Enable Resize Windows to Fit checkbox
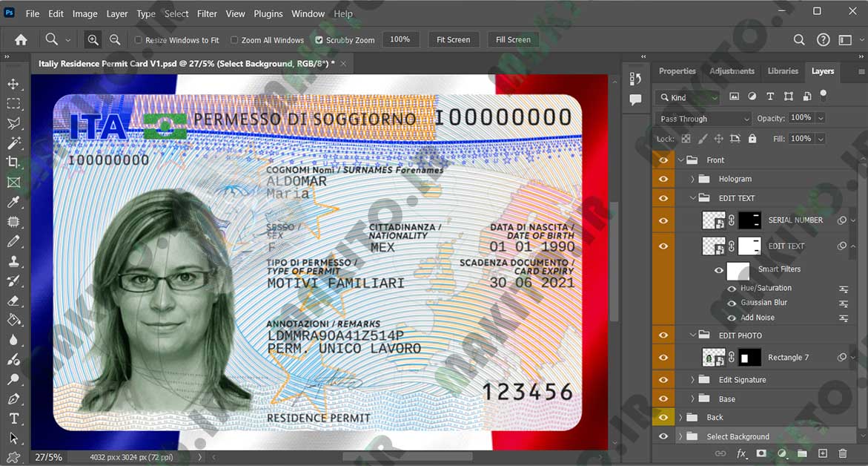 click(x=139, y=40)
